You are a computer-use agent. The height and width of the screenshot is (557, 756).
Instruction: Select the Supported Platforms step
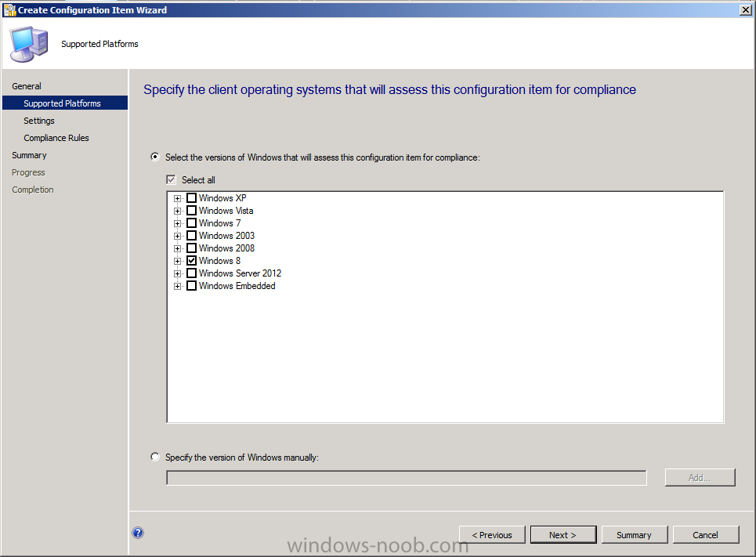coord(65,103)
